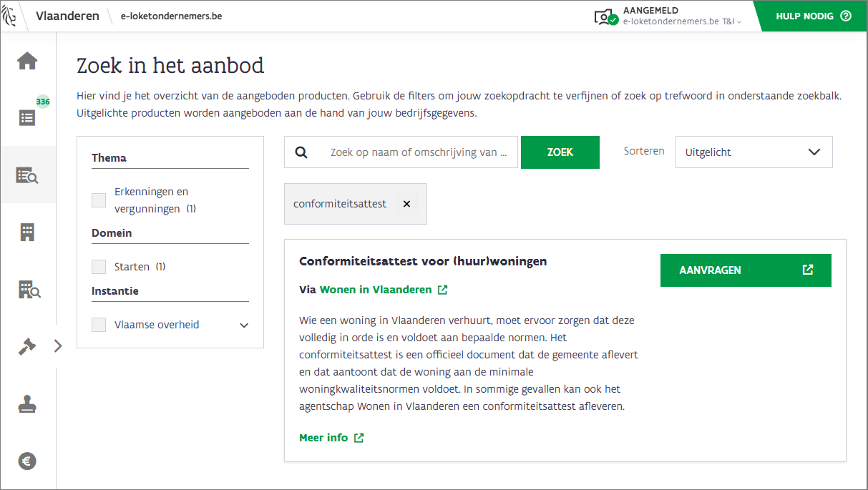Select the stamp icon in sidebar
Viewport: 868px width, 490px height.
coord(27,405)
